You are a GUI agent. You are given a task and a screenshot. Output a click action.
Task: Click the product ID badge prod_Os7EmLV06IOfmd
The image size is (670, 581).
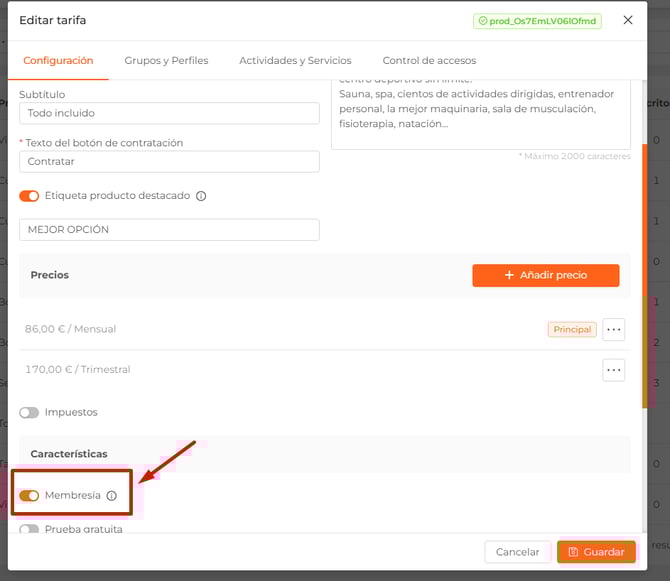(538, 20)
